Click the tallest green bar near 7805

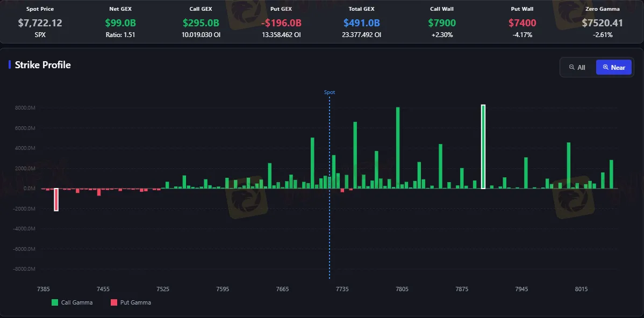(398, 148)
